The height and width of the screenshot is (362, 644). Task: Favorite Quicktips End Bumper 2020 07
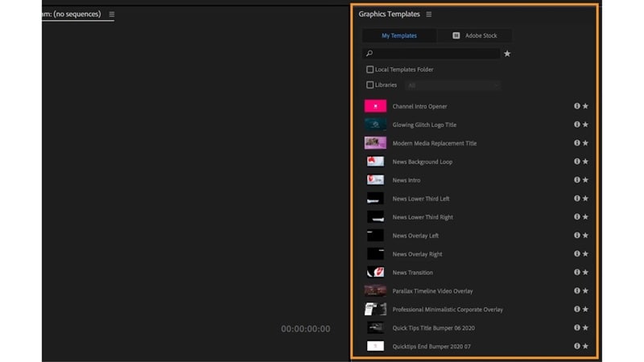585,347
